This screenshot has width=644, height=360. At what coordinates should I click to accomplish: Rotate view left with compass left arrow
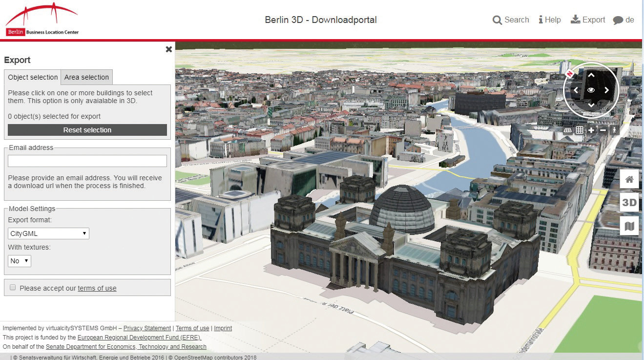point(576,90)
